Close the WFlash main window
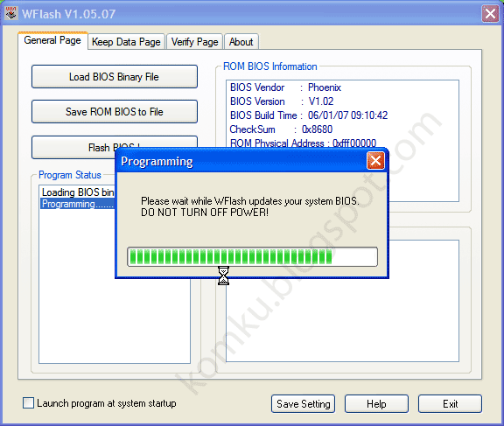 [x=490, y=14]
